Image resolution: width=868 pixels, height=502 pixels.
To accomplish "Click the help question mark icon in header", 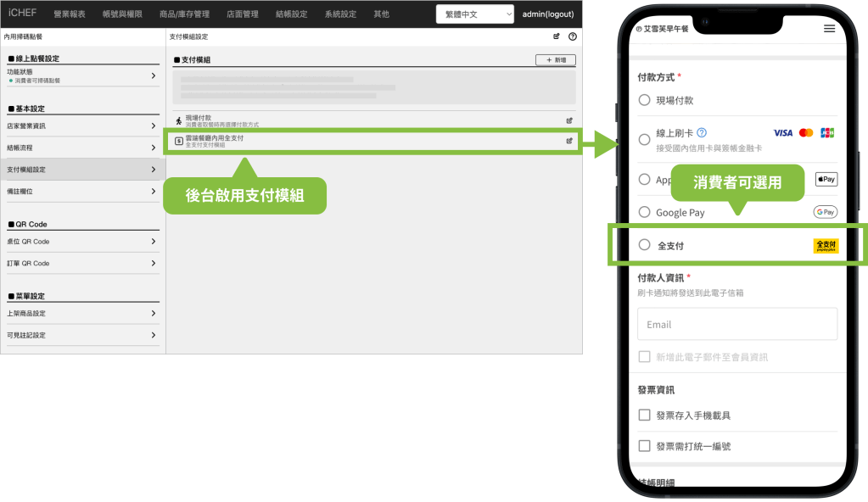I will point(573,36).
